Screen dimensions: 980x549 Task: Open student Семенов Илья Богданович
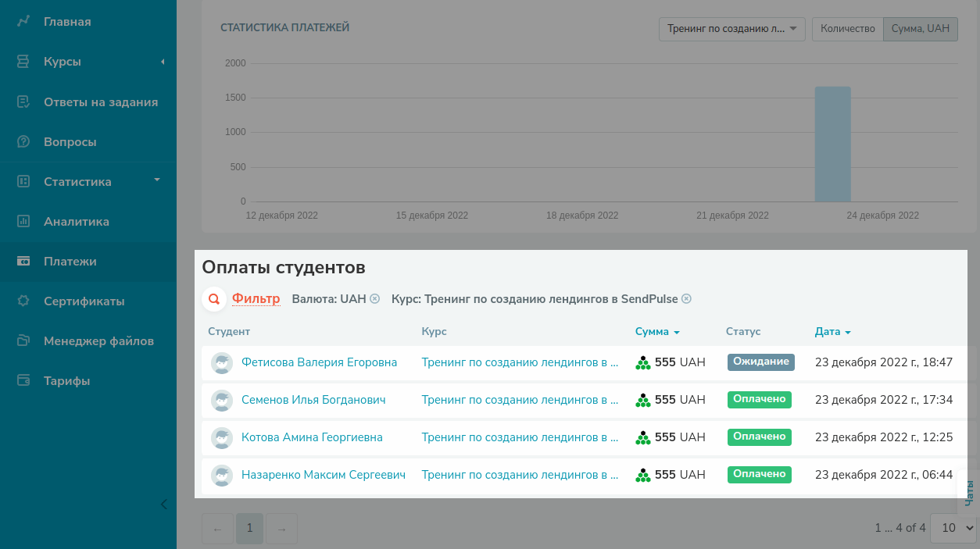pos(313,400)
